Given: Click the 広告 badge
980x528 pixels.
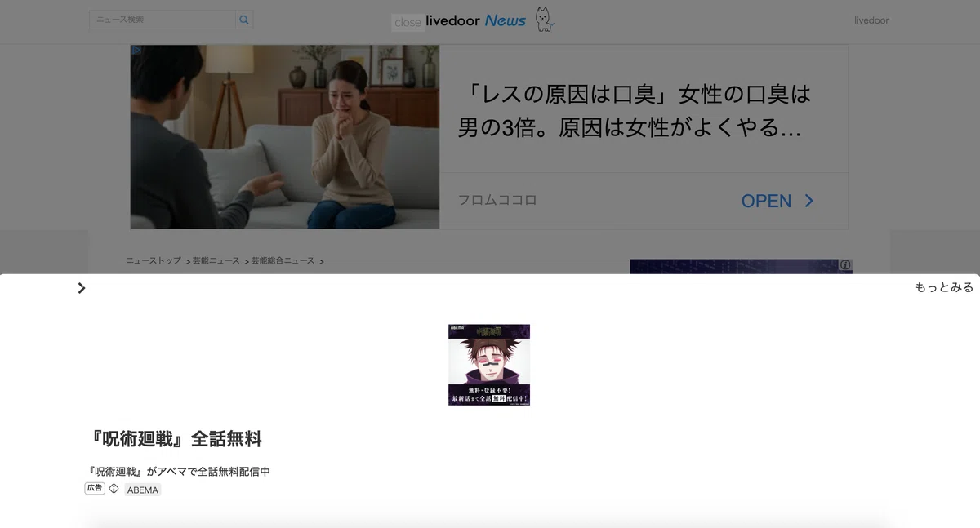Looking at the screenshot, I should pyautogui.click(x=95, y=489).
